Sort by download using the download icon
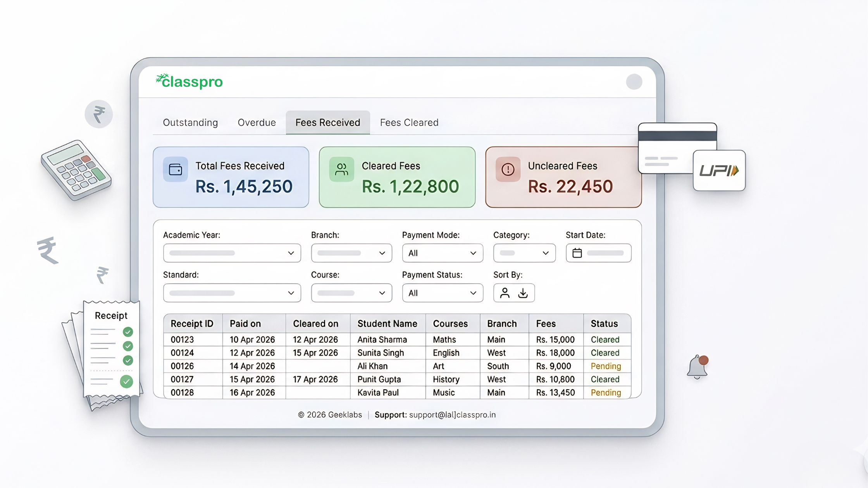The height and width of the screenshot is (488, 868). [524, 293]
